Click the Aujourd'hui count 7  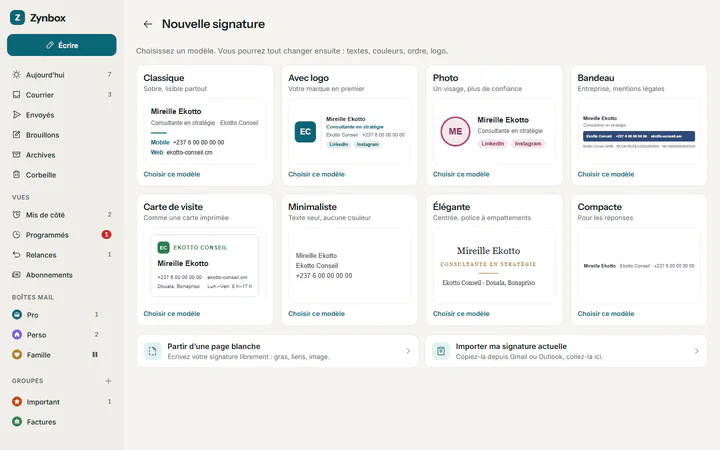pyautogui.click(x=109, y=74)
